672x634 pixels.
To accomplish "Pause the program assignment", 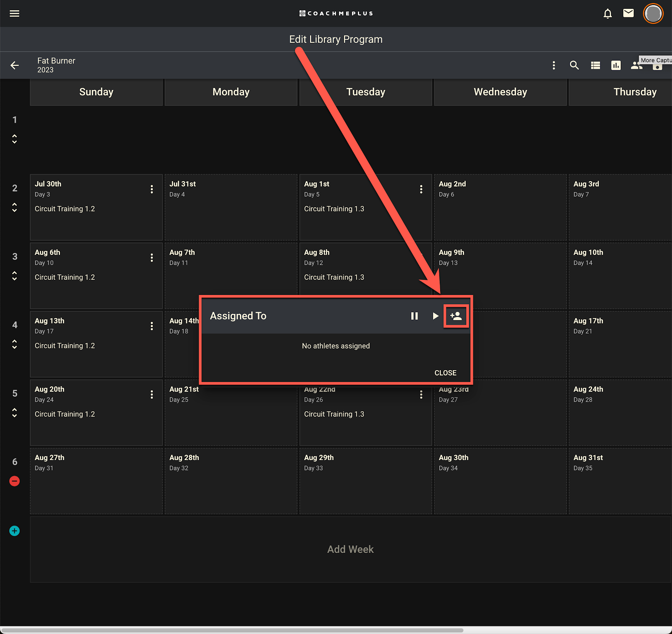I will click(415, 316).
